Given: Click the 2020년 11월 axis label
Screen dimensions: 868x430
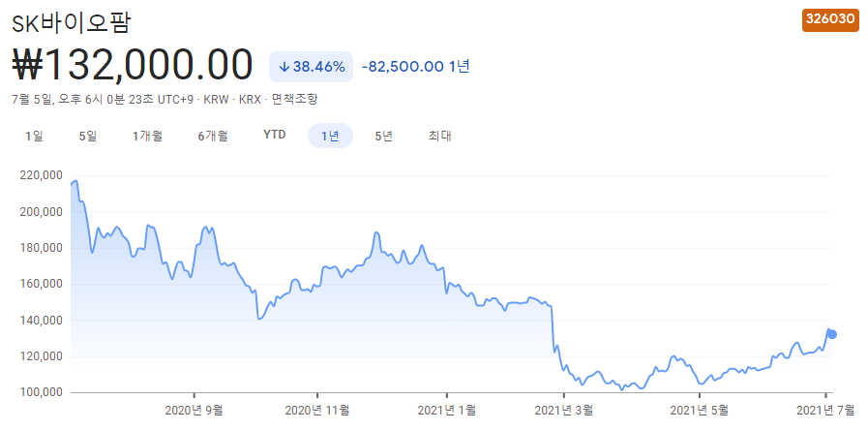Looking at the screenshot, I should tap(317, 410).
